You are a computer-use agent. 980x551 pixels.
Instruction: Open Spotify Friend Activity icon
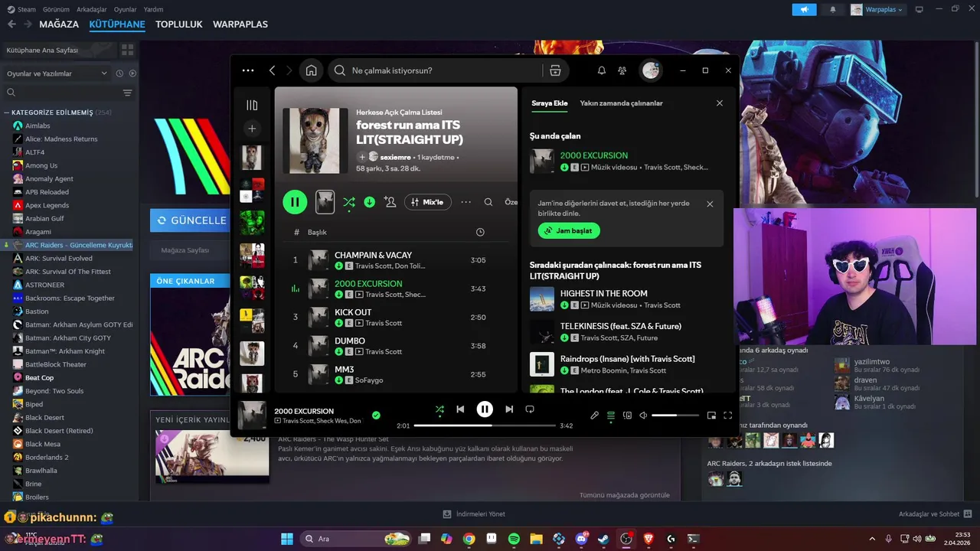pyautogui.click(x=622, y=70)
